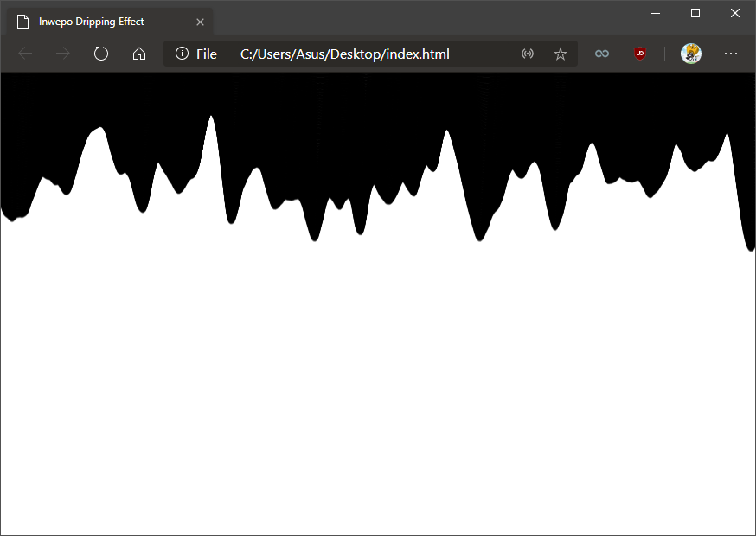Select the Inwepo Dripping Effect tab
This screenshot has width=756, height=536.
[110, 22]
